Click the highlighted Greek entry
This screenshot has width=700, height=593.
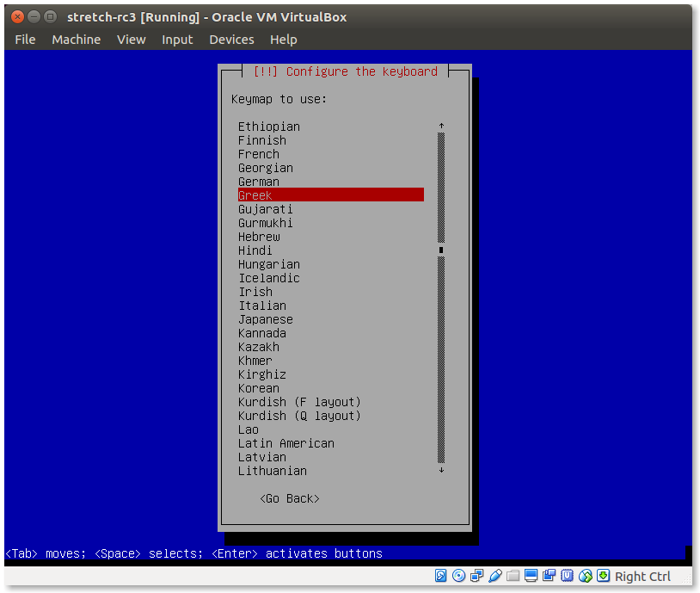[x=331, y=195]
